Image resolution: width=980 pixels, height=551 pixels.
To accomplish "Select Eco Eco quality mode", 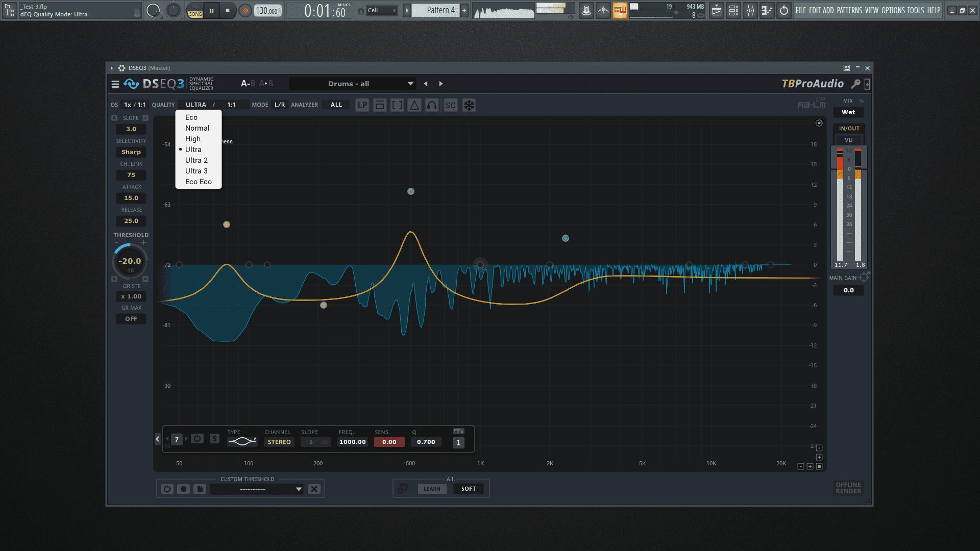I will click(x=199, y=182).
